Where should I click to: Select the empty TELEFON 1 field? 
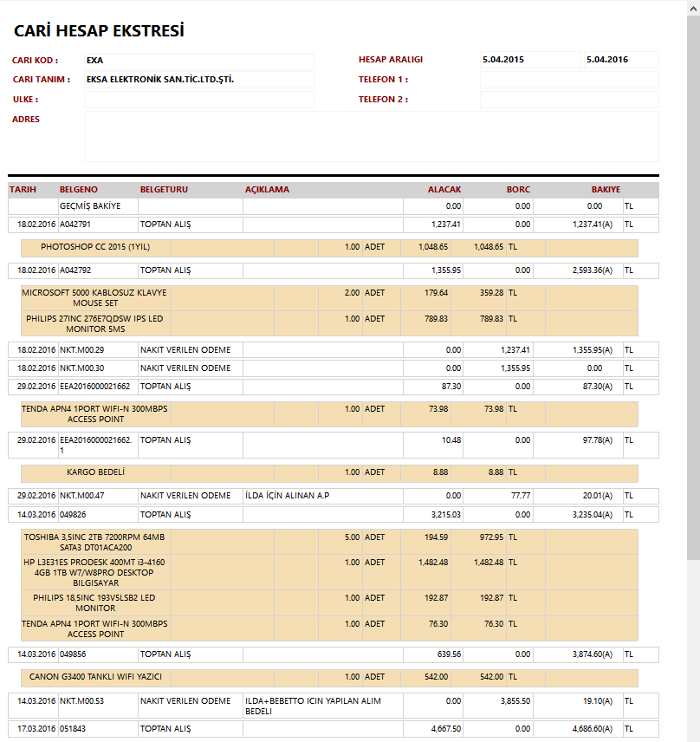tap(568, 80)
